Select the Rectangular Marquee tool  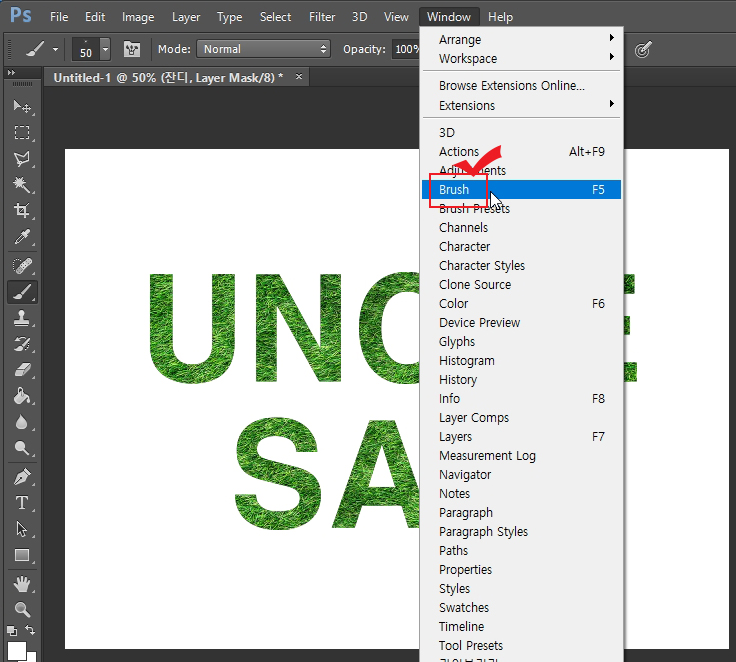[x=22, y=132]
